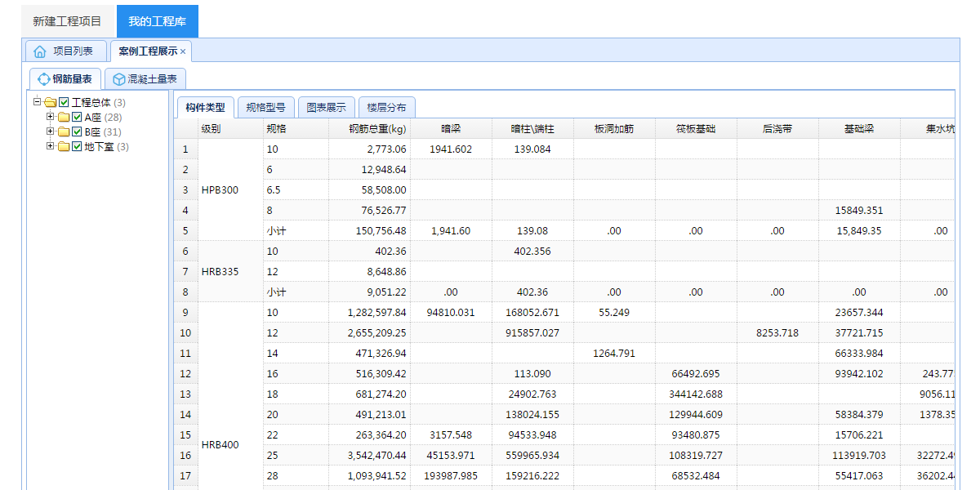Click the 地下室 folder icon

click(x=64, y=147)
